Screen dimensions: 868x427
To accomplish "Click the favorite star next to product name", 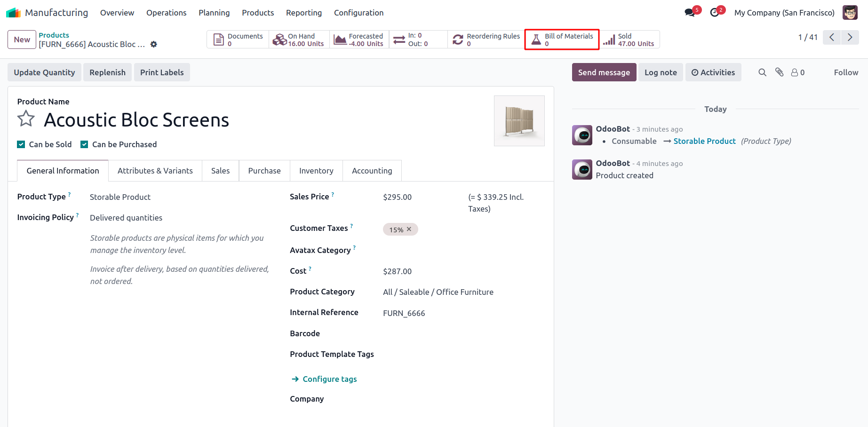I will (26, 119).
